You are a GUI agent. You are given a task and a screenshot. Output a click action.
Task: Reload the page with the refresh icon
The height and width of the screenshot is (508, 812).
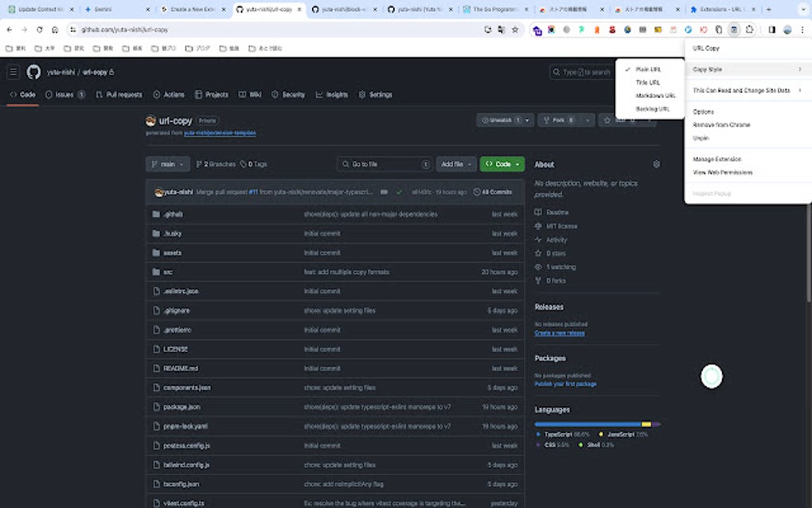pos(40,29)
